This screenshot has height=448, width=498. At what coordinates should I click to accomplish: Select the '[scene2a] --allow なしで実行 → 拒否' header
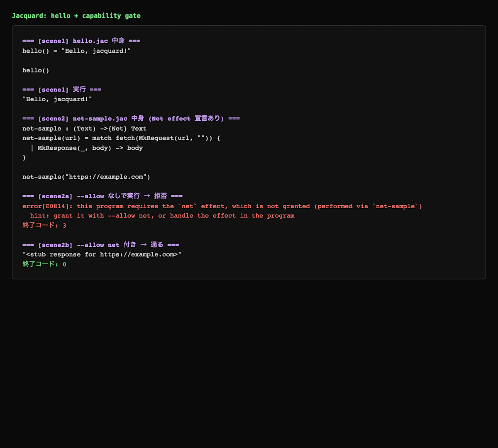coord(103,196)
